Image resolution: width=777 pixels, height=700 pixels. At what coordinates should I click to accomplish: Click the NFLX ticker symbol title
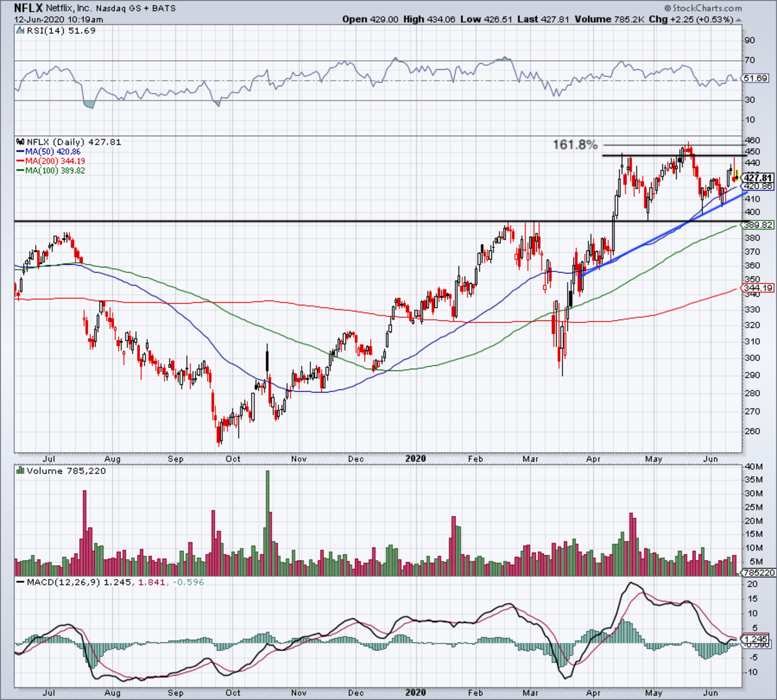coord(28,8)
